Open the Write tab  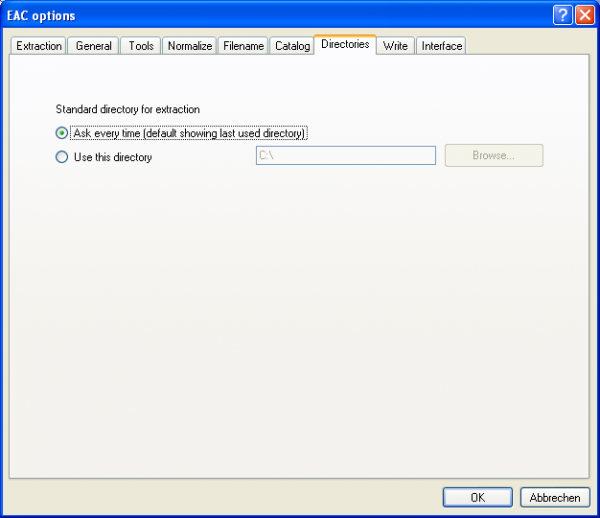pos(395,46)
